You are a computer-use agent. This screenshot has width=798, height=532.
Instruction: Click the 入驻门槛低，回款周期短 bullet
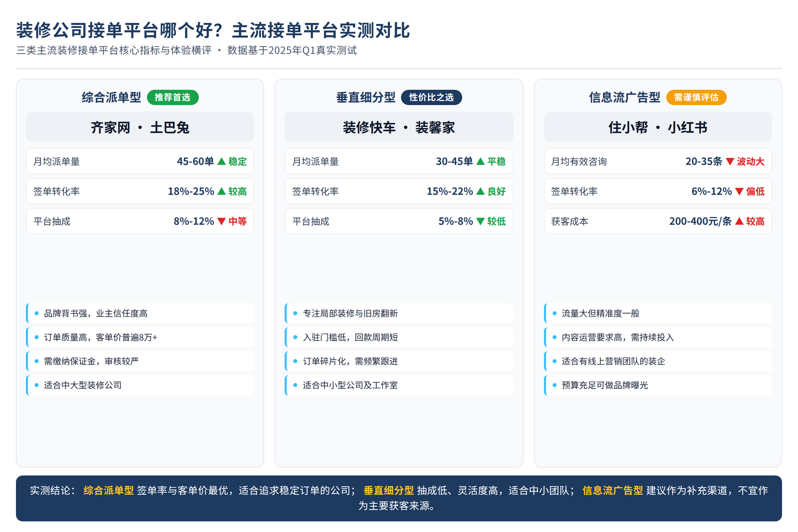point(399,337)
